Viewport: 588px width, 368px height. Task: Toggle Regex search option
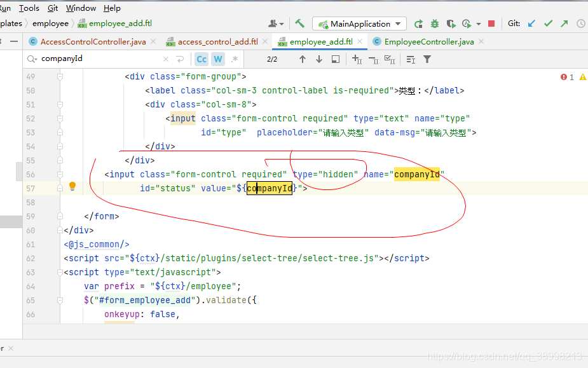pyautogui.click(x=235, y=59)
